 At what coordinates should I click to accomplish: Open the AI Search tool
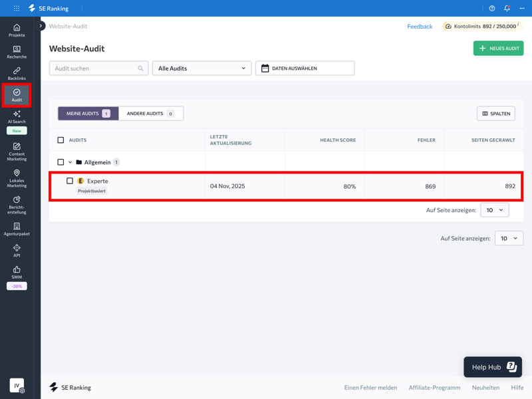[17, 117]
